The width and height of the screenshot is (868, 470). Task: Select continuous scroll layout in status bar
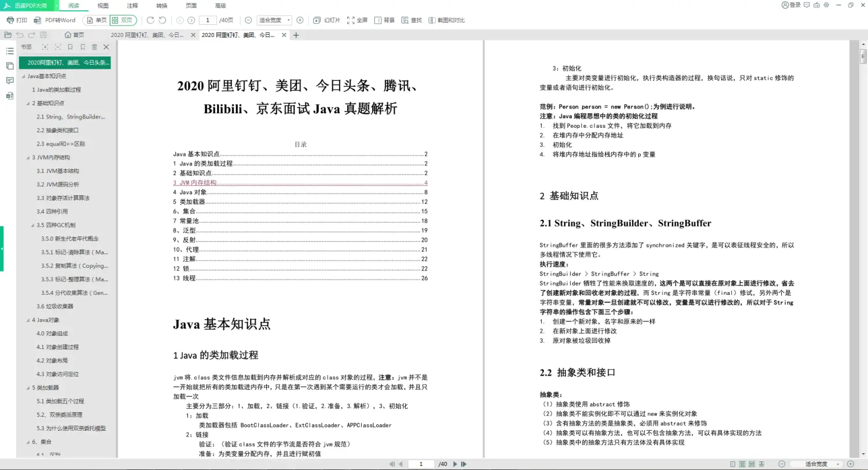(752, 464)
